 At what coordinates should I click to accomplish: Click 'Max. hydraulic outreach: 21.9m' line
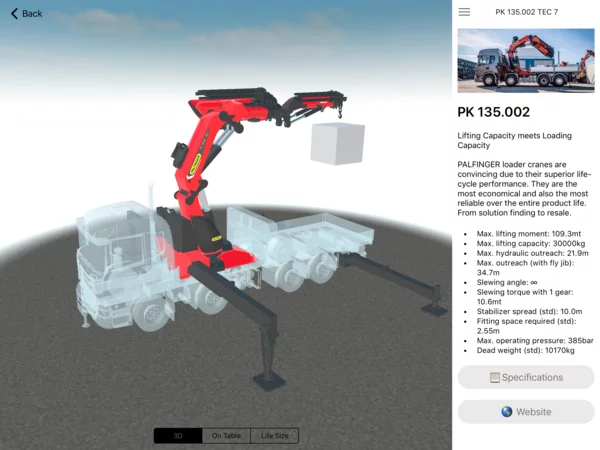click(x=532, y=253)
